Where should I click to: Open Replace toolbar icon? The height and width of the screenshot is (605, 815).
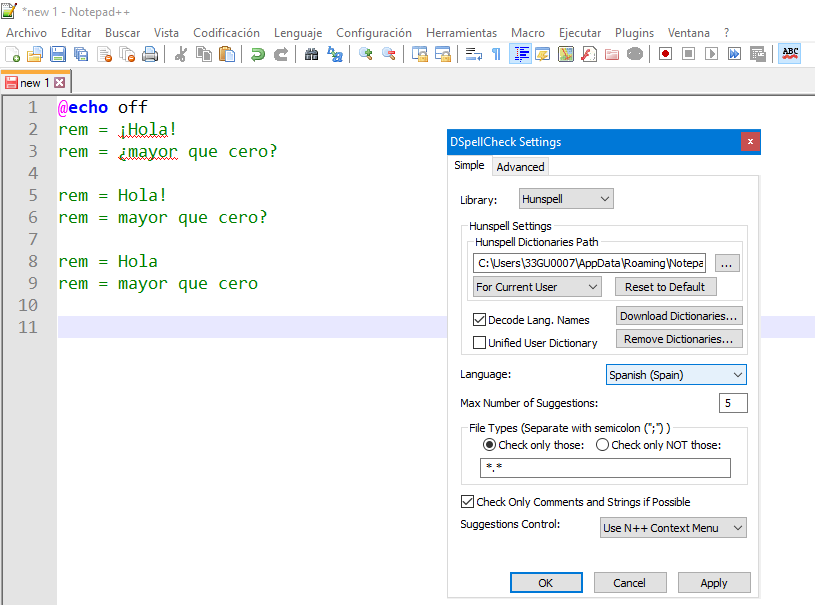[x=335, y=54]
